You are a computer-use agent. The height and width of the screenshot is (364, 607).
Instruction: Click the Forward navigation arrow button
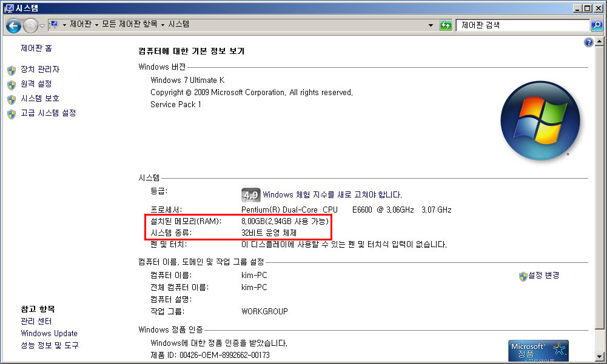tap(30, 25)
